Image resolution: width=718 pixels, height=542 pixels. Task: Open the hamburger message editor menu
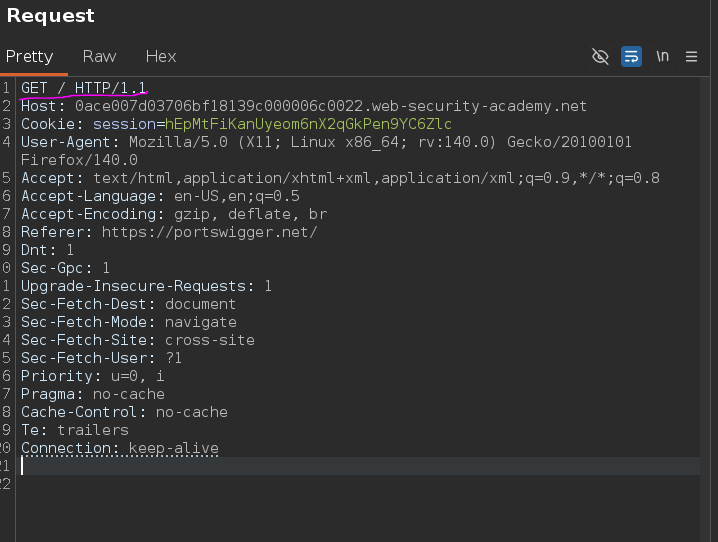click(691, 57)
